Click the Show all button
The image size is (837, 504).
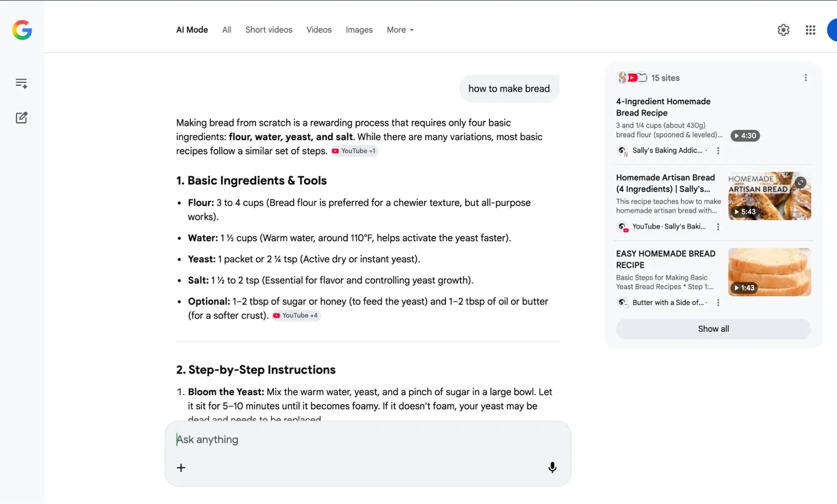713,329
